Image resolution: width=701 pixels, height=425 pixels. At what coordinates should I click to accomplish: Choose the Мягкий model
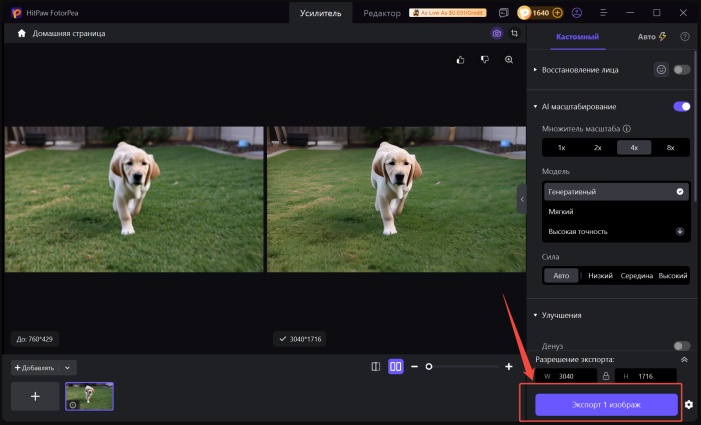pyautogui.click(x=616, y=211)
